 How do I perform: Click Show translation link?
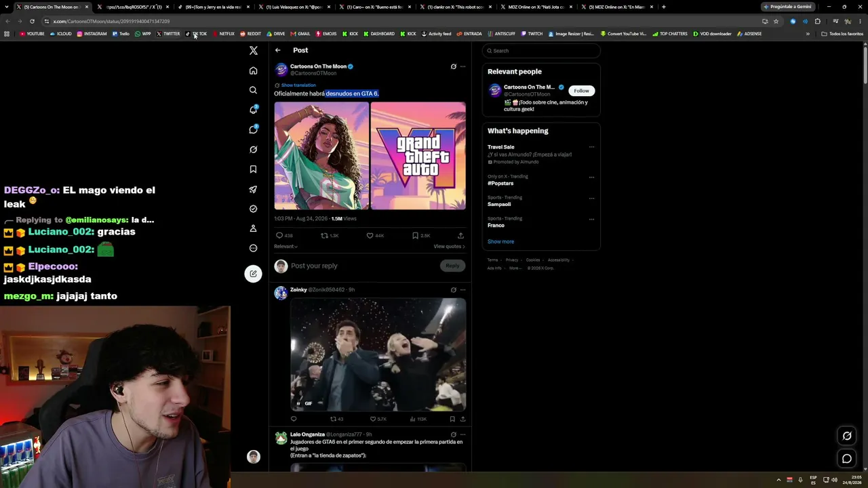point(298,85)
